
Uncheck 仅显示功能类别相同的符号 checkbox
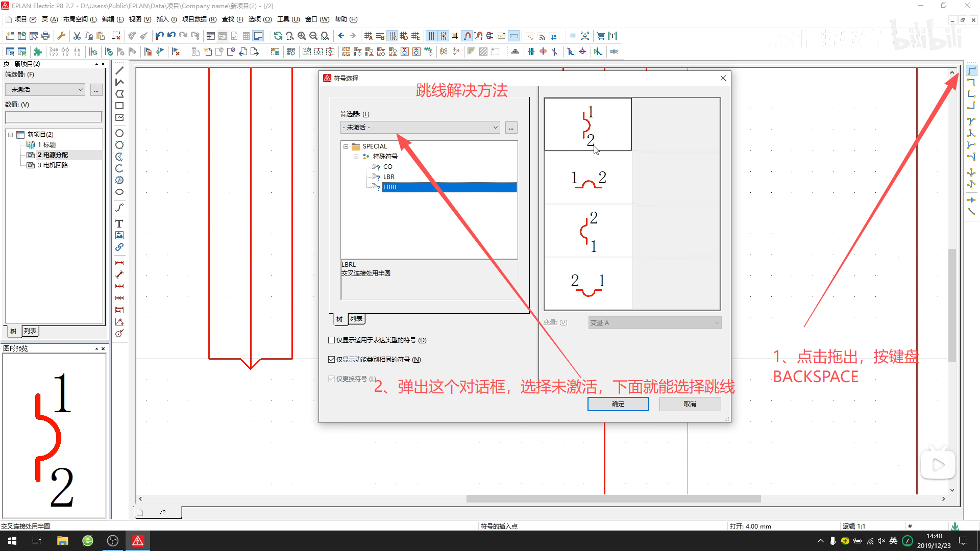pyautogui.click(x=332, y=360)
